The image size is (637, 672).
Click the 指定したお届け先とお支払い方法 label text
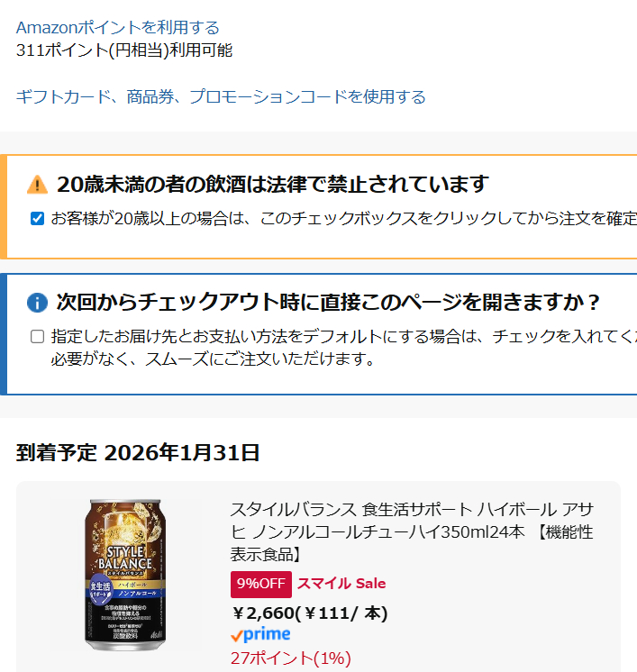(344, 336)
